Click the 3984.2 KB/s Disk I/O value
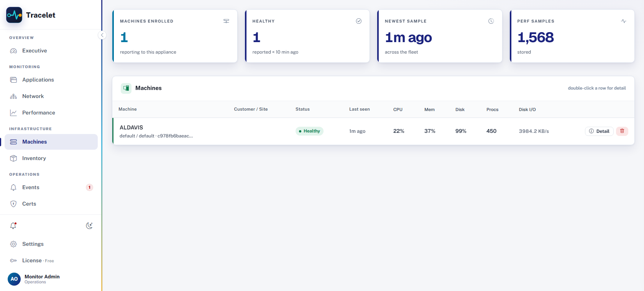Screen dimensions: 644x291 (534, 131)
